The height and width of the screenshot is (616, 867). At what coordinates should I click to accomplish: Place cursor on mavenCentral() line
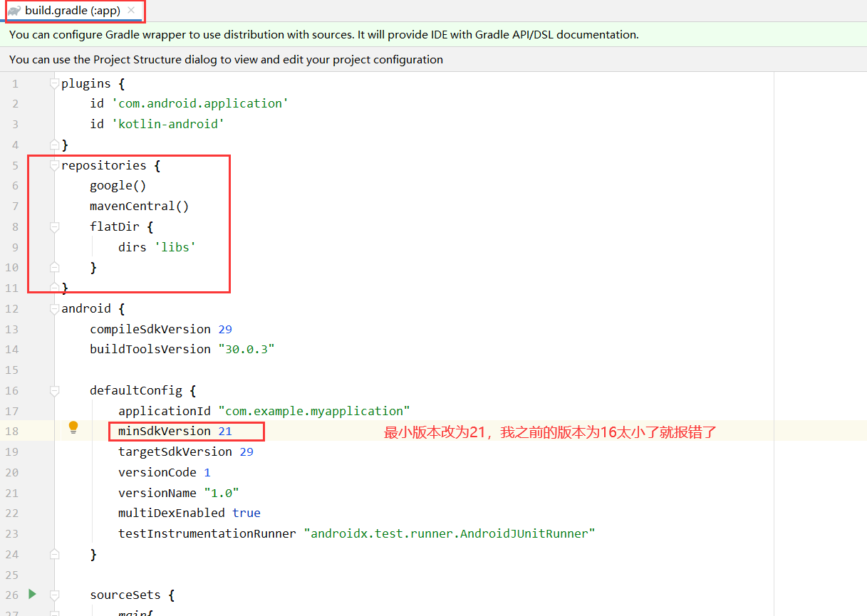click(140, 206)
